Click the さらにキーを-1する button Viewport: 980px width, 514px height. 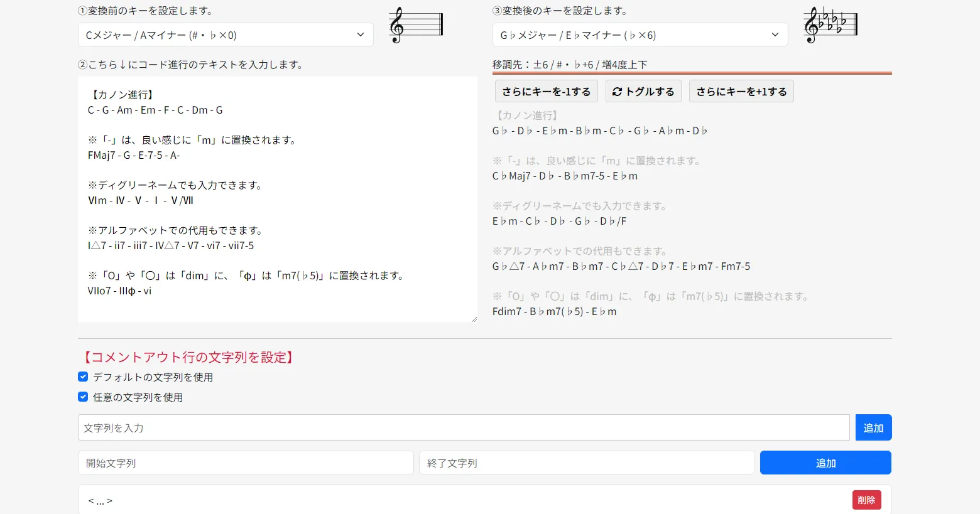click(547, 91)
